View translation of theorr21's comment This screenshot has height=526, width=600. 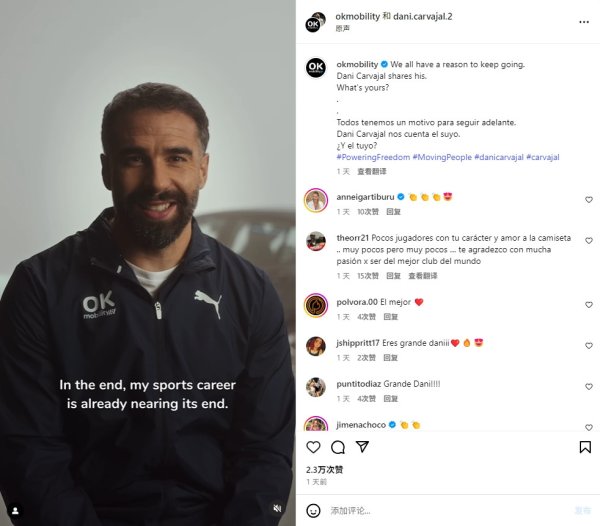click(x=423, y=276)
